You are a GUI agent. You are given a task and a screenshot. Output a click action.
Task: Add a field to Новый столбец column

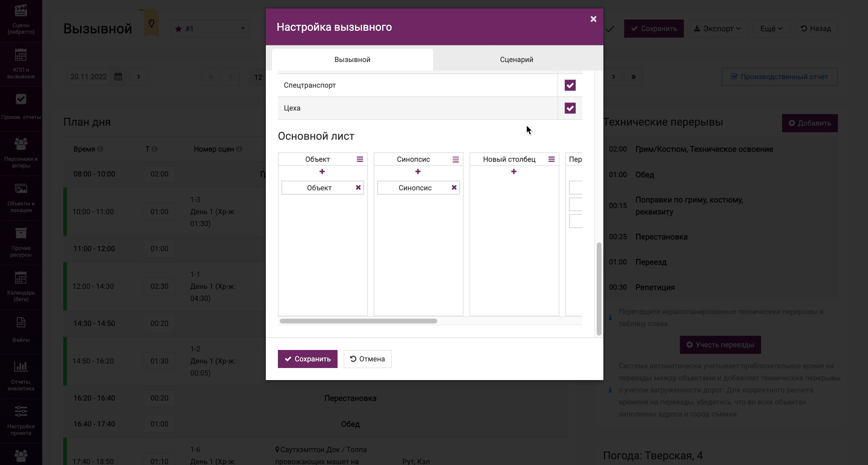[x=514, y=172]
